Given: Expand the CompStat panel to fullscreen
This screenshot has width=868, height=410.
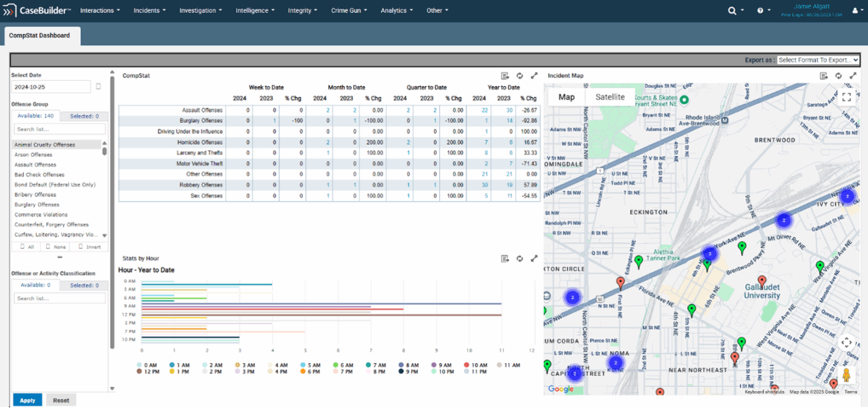Looking at the screenshot, I should coord(534,76).
